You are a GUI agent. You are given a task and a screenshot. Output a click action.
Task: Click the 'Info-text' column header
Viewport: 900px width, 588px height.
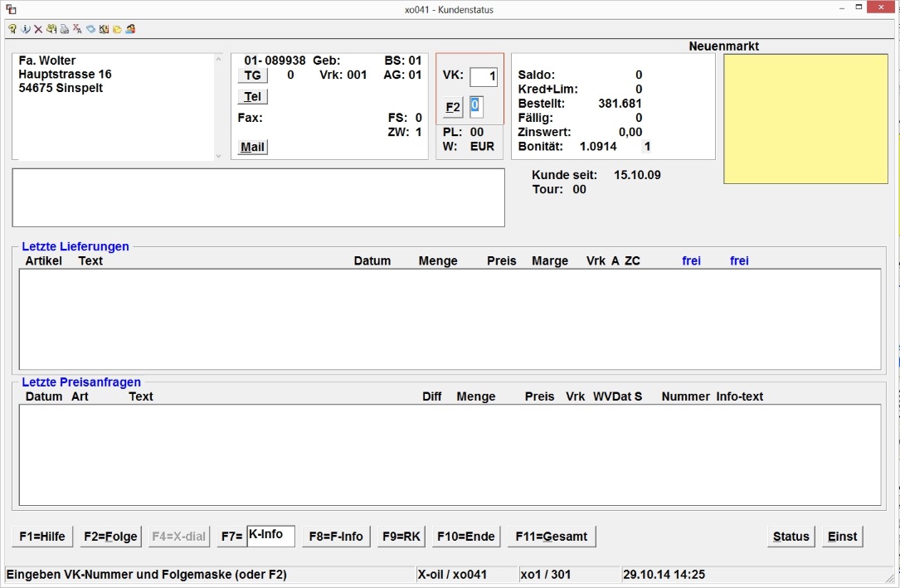click(x=740, y=397)
